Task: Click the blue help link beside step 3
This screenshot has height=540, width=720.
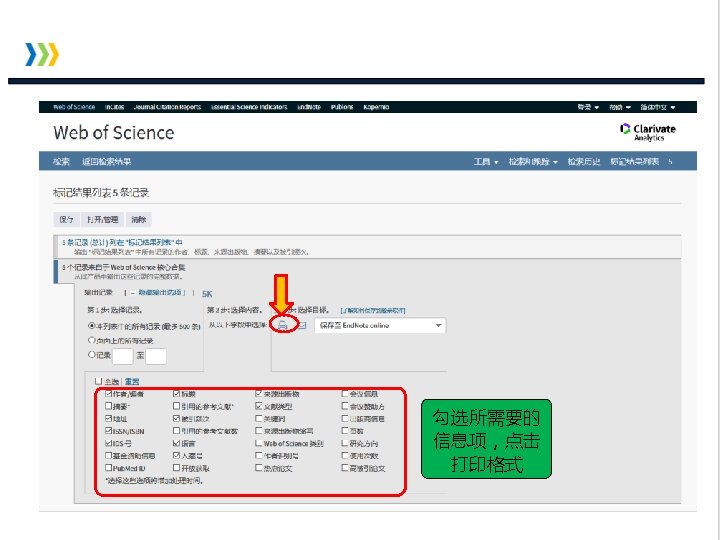Action: point(373,311)
